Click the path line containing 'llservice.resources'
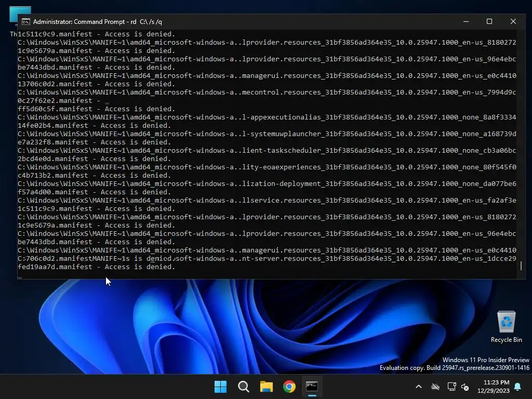This screenshot has width=532, height=399. [267, 201]
